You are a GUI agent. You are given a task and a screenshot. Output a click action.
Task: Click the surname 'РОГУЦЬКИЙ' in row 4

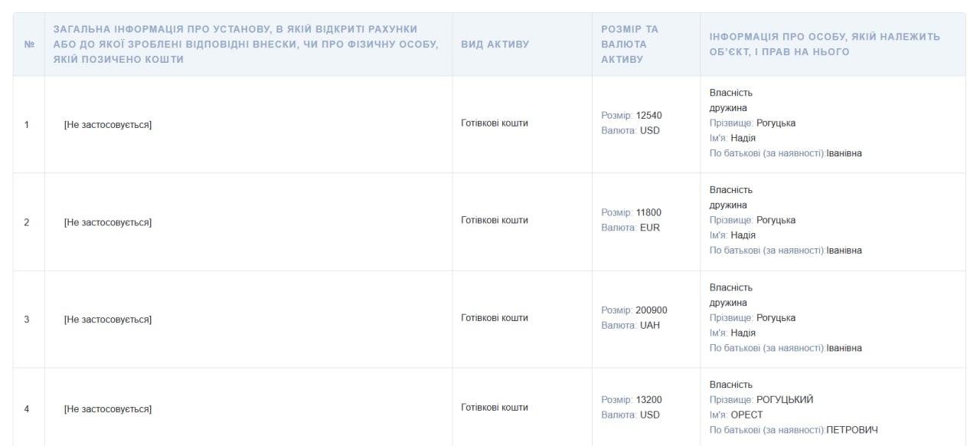(x=785, y=399)
